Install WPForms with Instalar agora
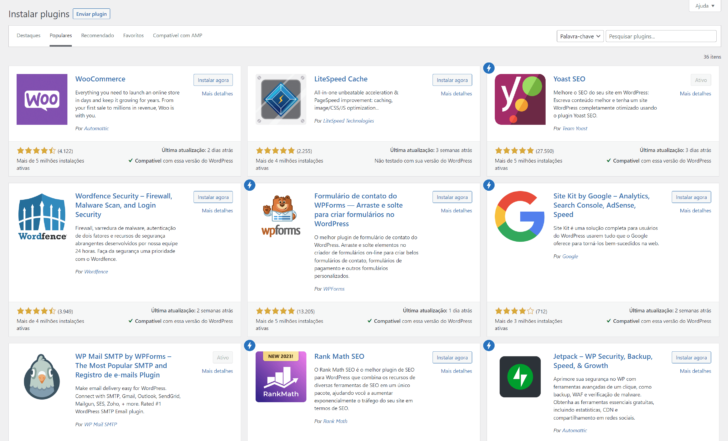 [452, 197]
